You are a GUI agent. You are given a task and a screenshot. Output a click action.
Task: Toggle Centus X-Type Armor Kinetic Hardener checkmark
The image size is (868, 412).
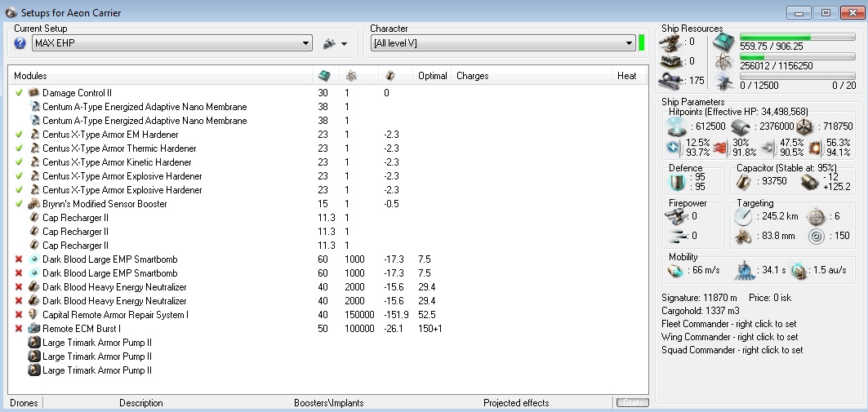pyautogui.click(x=19, y=162)
